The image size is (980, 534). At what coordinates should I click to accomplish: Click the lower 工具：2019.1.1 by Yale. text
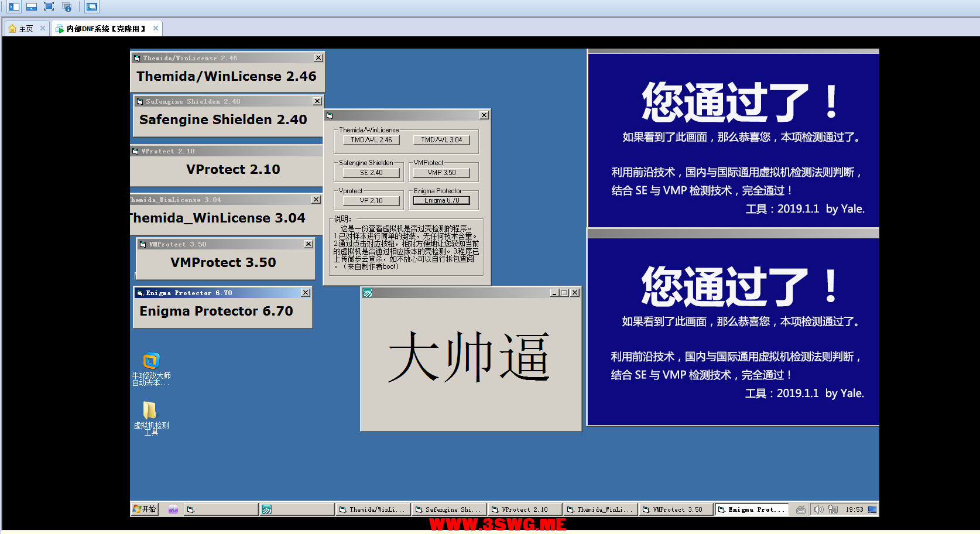pyautogui.click(x=804, y=393)
